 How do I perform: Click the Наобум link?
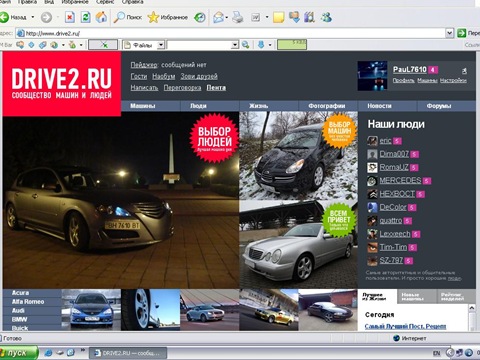point(164,76)
